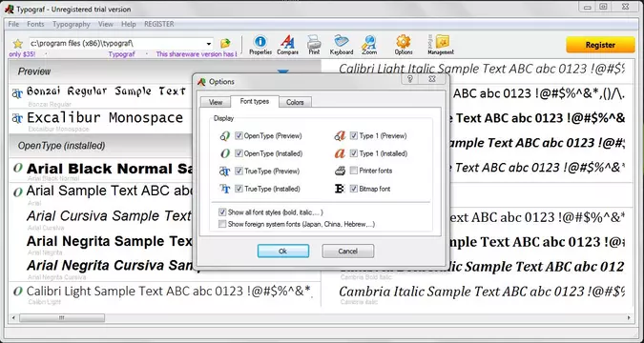Open font Properties from the toolbar
The width and height of the screenshot is (644, 343).
click(x=260, y=45)
